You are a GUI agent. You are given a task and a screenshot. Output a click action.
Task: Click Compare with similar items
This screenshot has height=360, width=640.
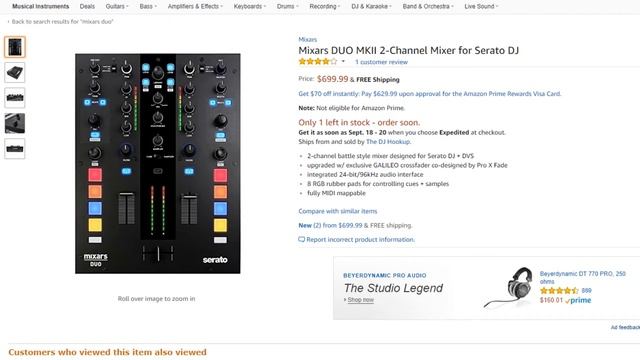[x=338, y=211]
